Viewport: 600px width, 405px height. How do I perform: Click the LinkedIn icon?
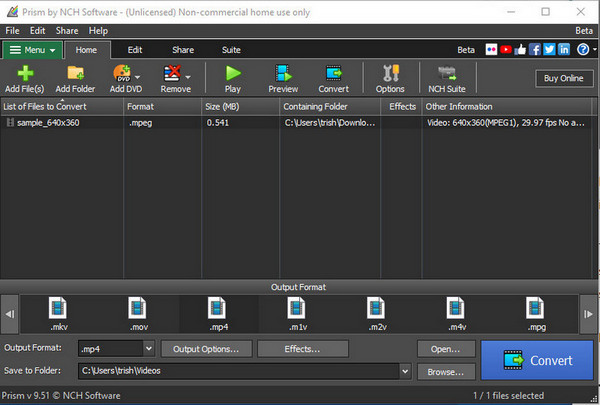pyautogui.click(x=564, y=49)
